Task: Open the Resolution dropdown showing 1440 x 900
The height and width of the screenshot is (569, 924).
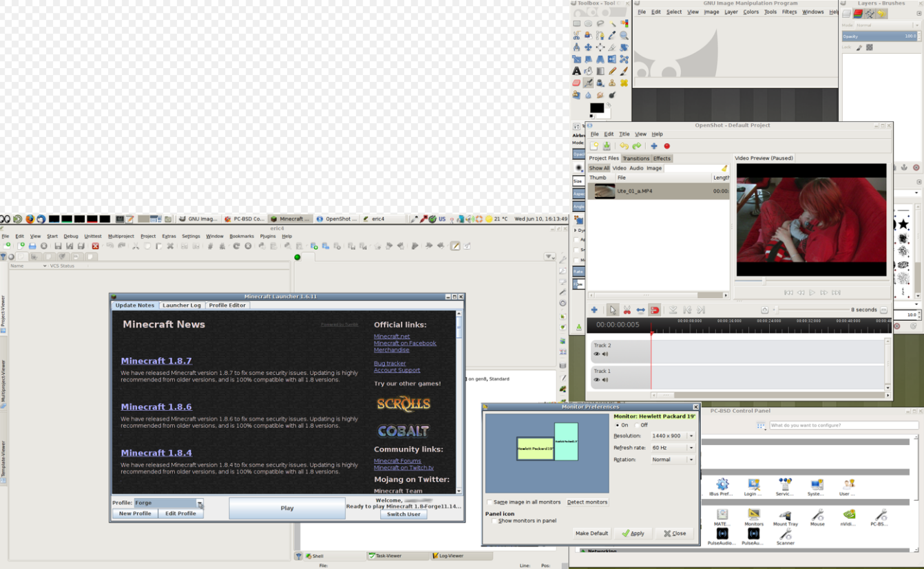Action: (673, 436)
